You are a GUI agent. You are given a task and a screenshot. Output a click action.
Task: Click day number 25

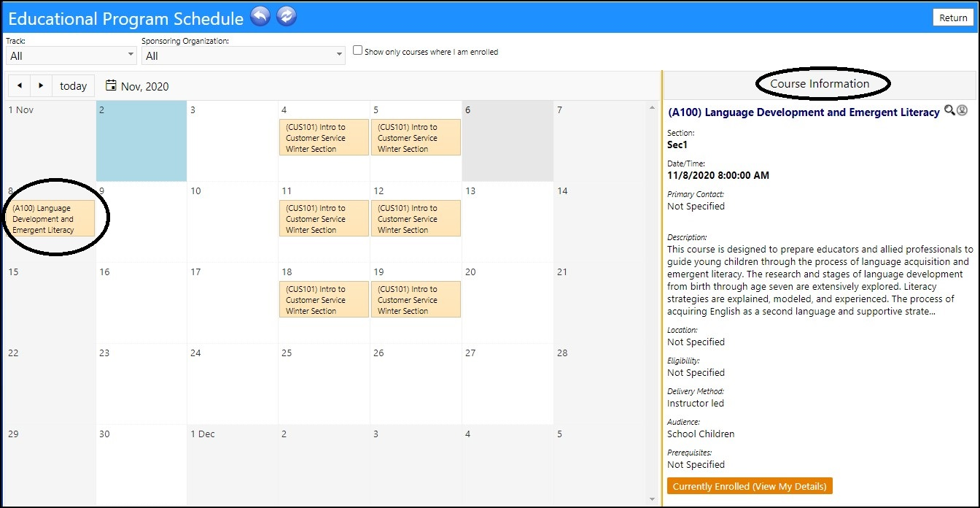pyautogui.click(x=287, y=353)
